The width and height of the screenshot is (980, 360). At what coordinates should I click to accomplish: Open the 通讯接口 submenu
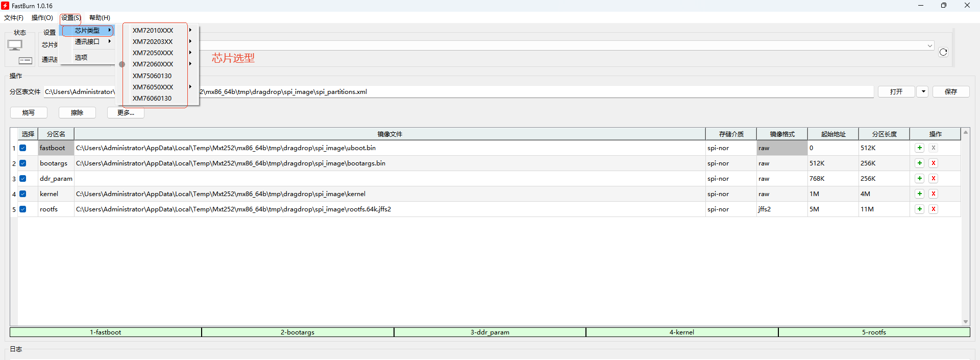(x=88, y=42)
